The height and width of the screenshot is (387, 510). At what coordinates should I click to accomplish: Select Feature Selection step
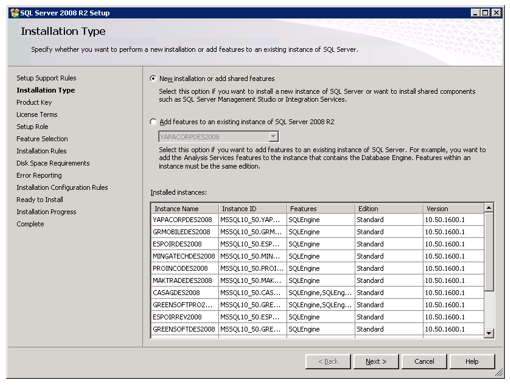click(42, 139)
